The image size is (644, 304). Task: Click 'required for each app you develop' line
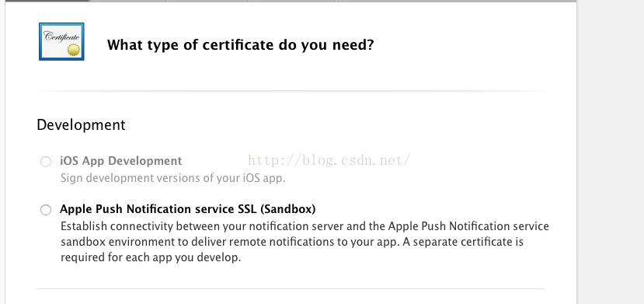pos(151,257)
